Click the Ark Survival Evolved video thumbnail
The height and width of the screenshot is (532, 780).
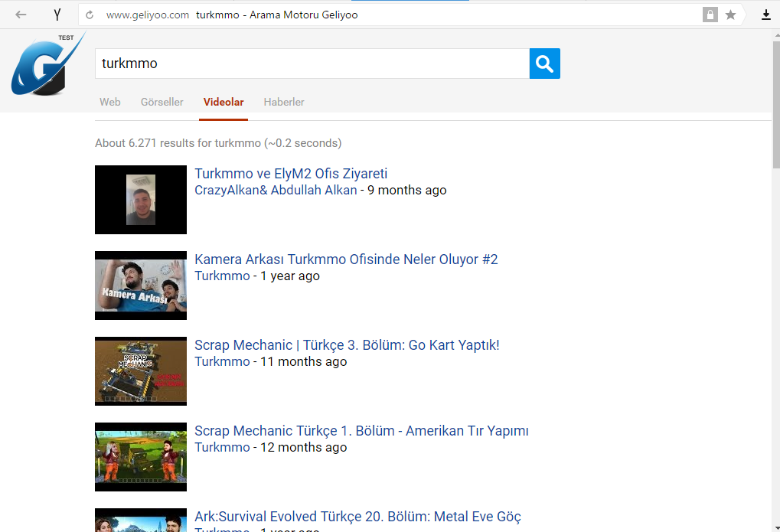click(x=141, y=520)
